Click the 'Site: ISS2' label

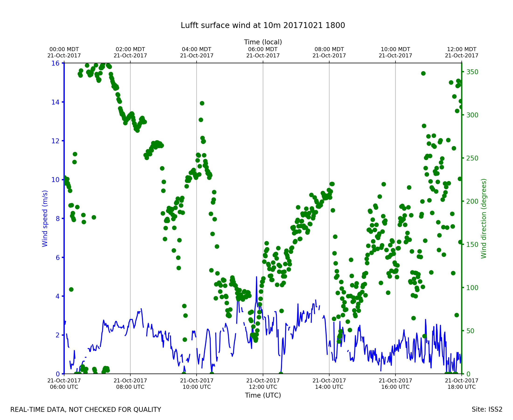coord(487,409)
